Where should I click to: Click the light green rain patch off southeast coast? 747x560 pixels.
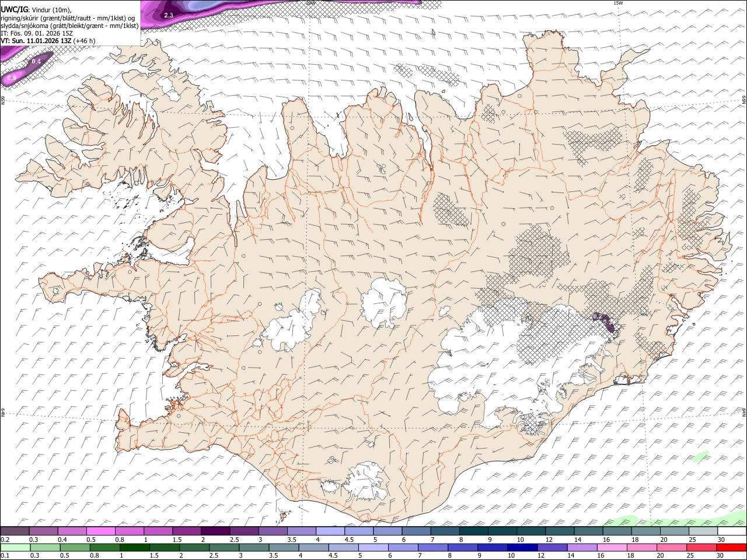click(x=701, y=456)
